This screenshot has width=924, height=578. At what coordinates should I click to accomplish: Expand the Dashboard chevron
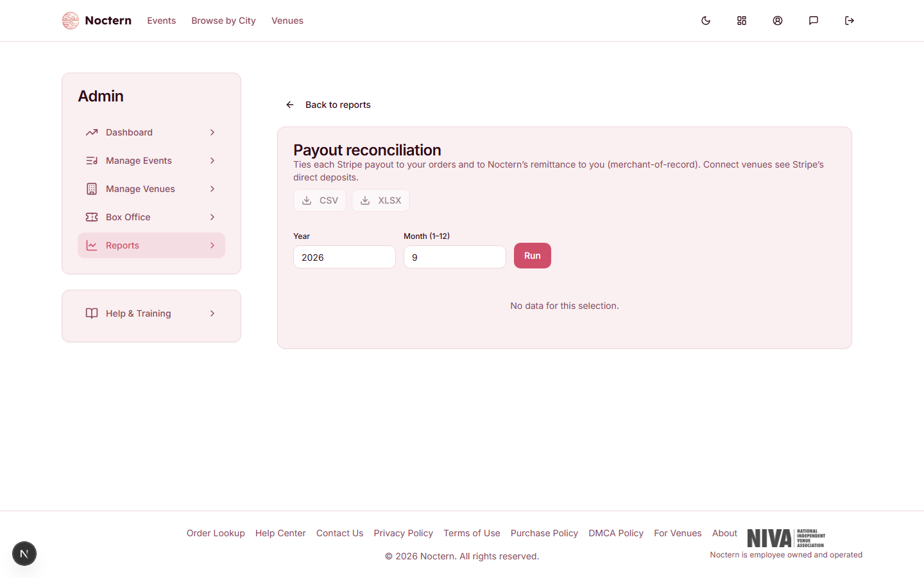[x=212, y=132]
